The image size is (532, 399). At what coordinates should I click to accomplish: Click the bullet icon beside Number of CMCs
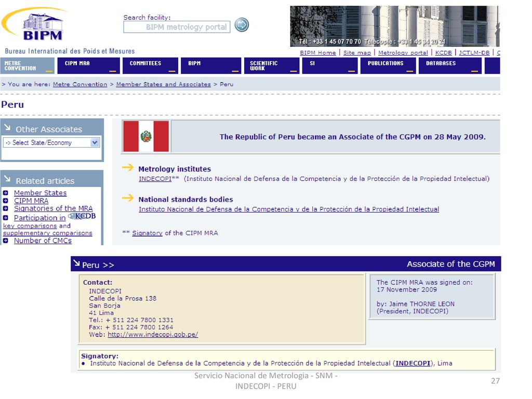click(x=5, y=241)
